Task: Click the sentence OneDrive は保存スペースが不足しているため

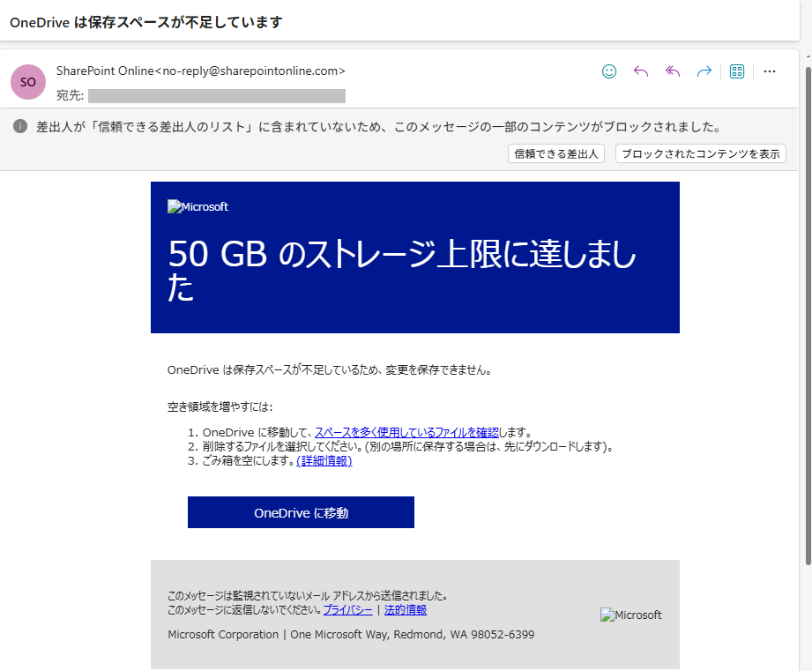Action: pyautogui.click(x=330, y=370)
